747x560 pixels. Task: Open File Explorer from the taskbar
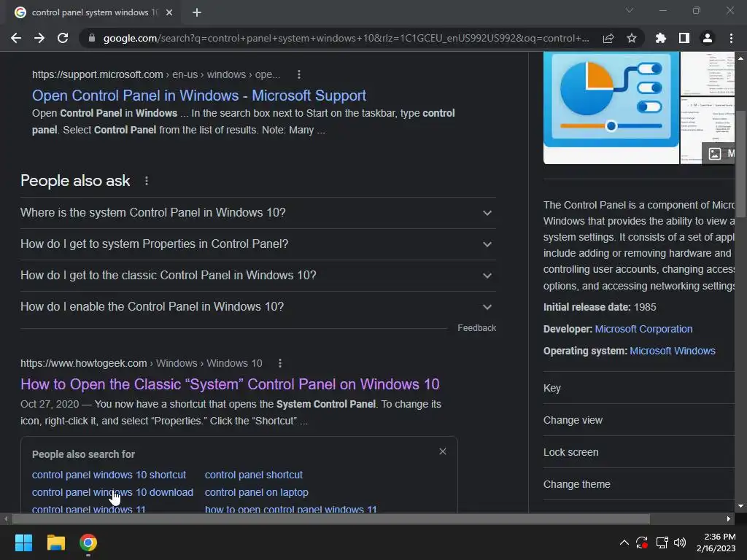55,542
